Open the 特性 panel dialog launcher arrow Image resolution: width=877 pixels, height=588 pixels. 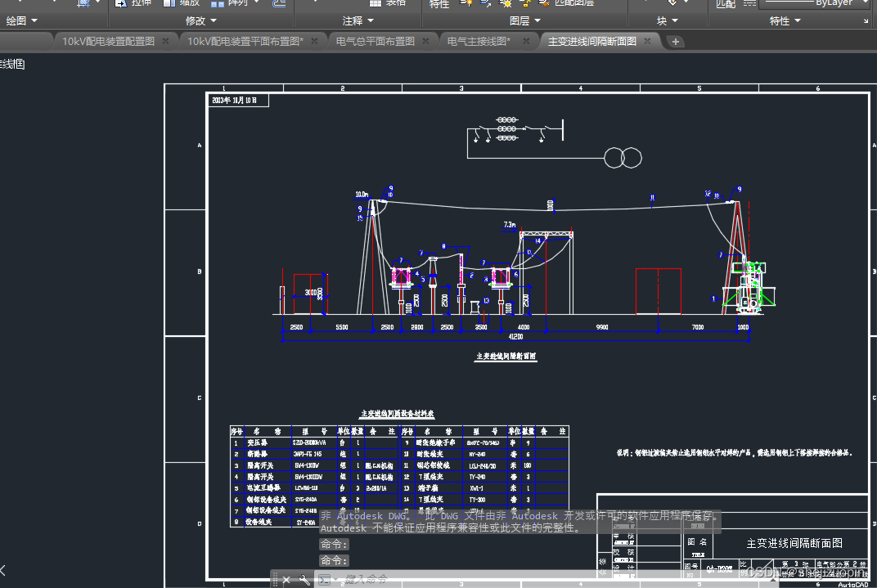[x=866, y=21]
